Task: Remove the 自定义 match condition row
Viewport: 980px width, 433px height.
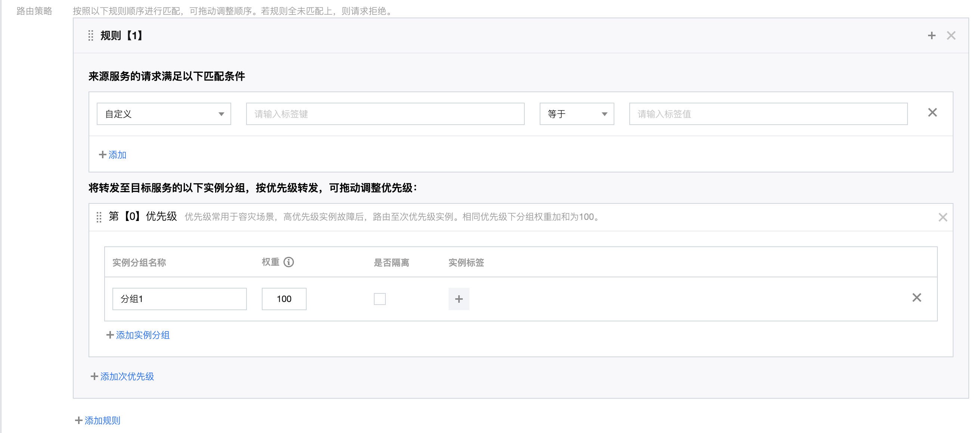Action: pos(932,113)
